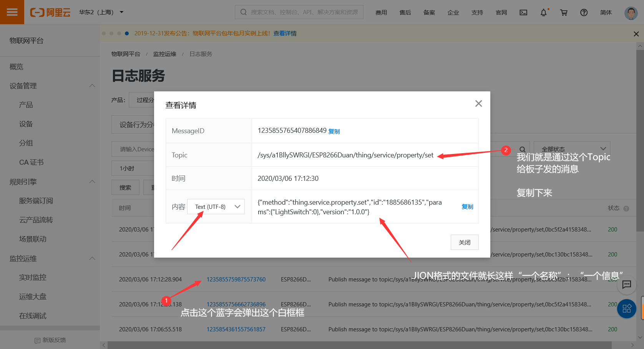Open the Text (UTF-8) content format dropdown
Viewport: 644px width, 349px height.
point(216,207)
